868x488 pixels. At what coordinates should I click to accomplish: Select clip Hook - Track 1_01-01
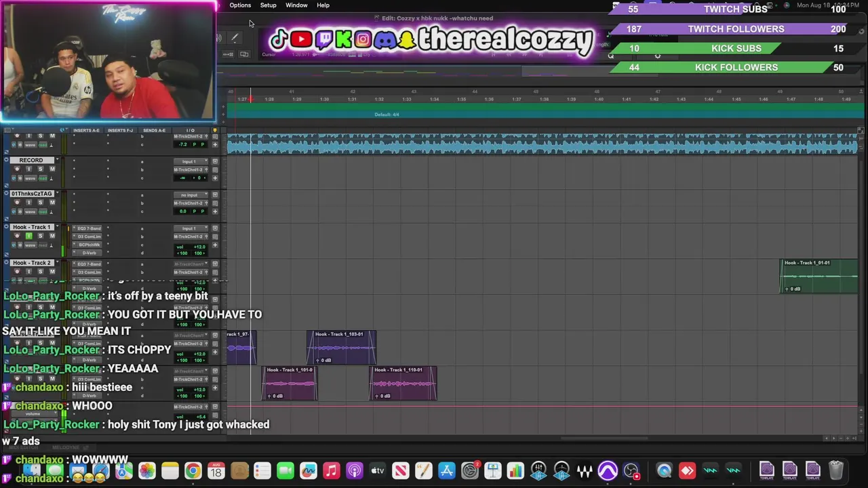tap(818, 276)
